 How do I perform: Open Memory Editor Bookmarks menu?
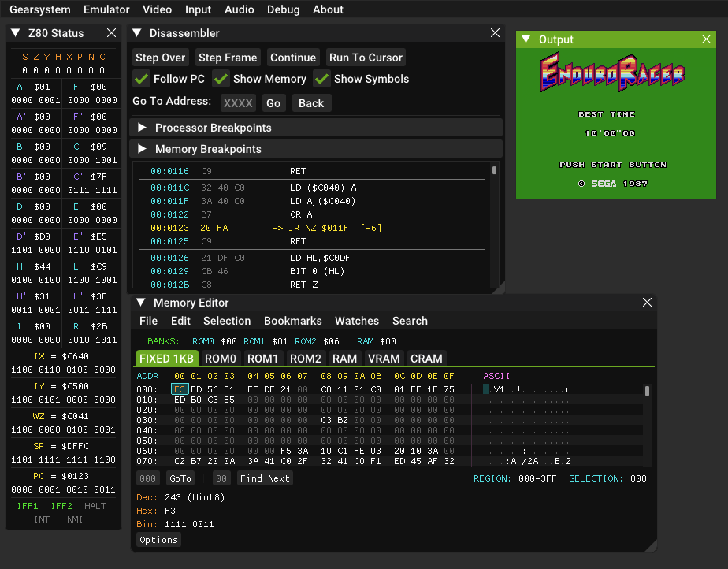pyautogui.click(x=293, y=321)
